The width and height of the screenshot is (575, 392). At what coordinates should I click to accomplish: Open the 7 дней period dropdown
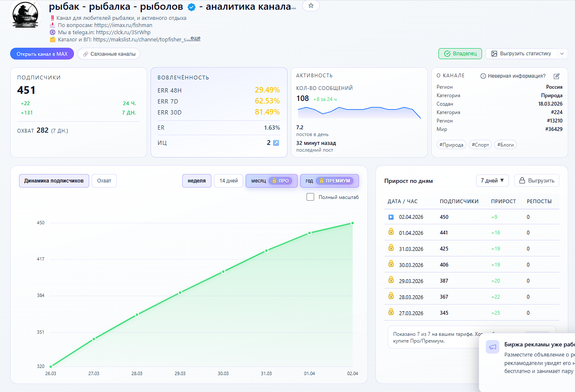click(492, 180)
